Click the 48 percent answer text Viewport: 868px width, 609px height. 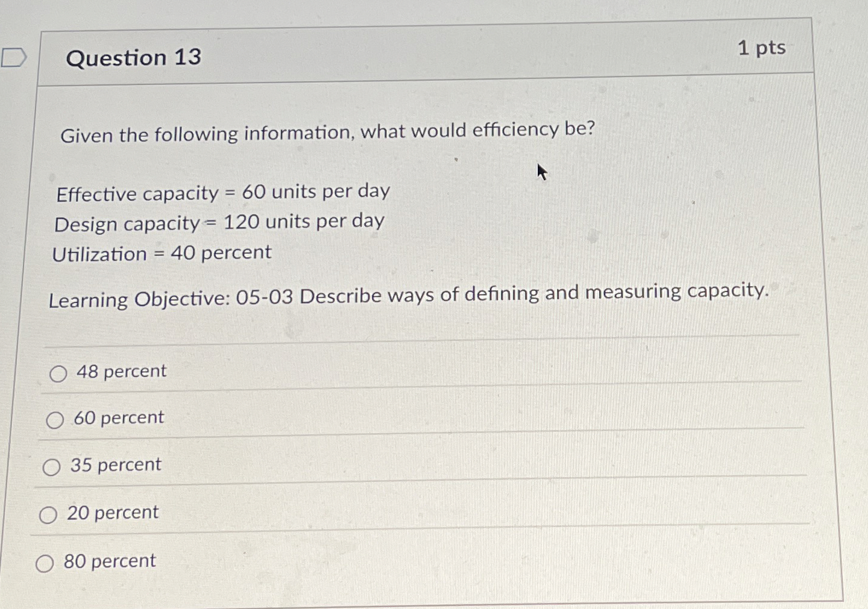pyautogui.click(x=122, y=372)
